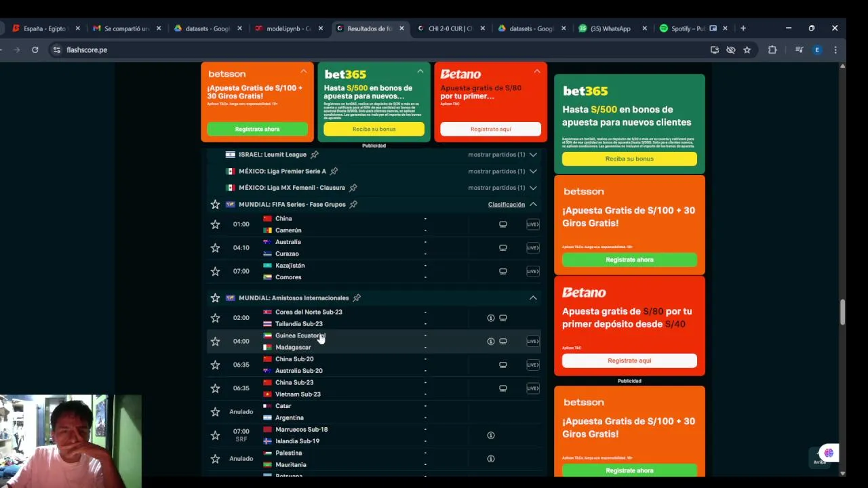This screenshot has height=488, width=868.
Task: Open the Islandia Sub-19 team name
Action: click(x=297, y=441)
